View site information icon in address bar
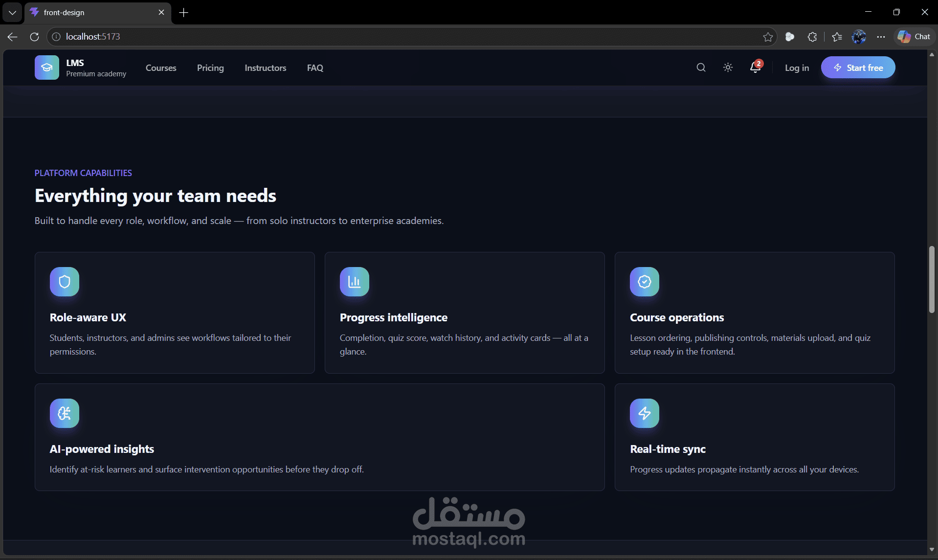 (56, 37)
